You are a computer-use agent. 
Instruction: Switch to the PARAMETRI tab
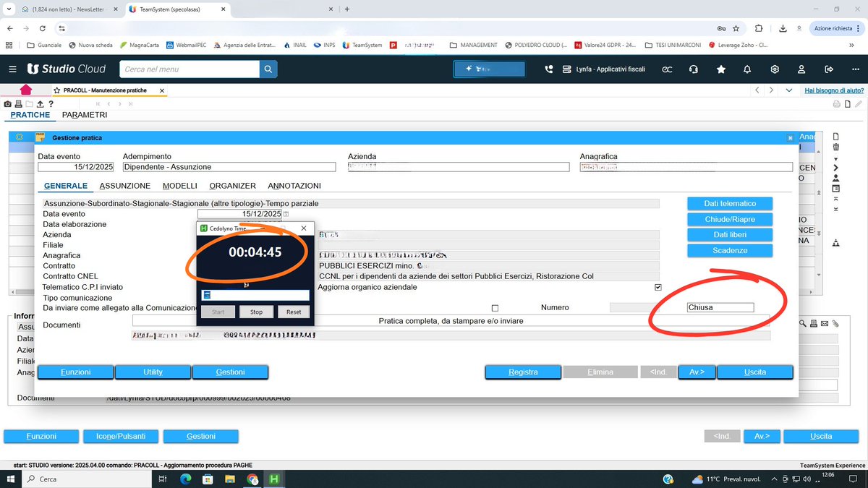point(85,115)
